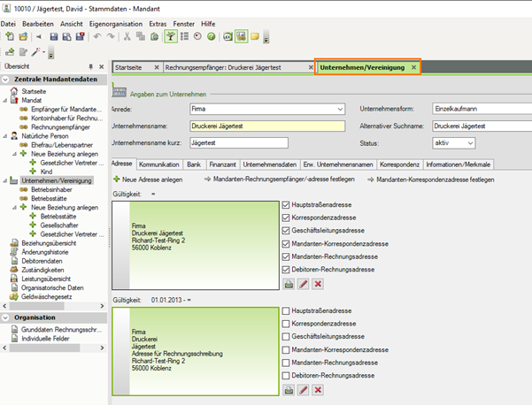Screen dimensions: 532x405
Task: Click the green help question mark icon
Action: click(x=211, y=36)
